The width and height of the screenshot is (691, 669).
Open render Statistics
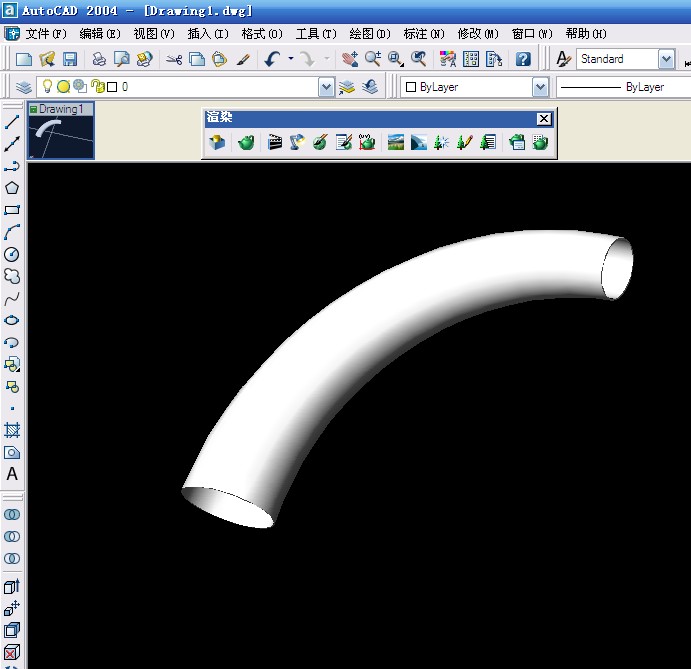[x=540, y=142]
